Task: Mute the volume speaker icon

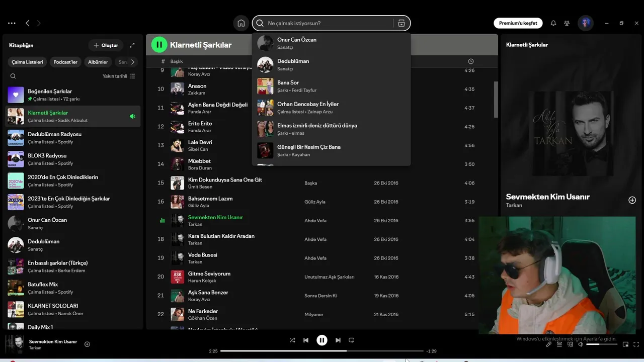Action: point(581,344)
